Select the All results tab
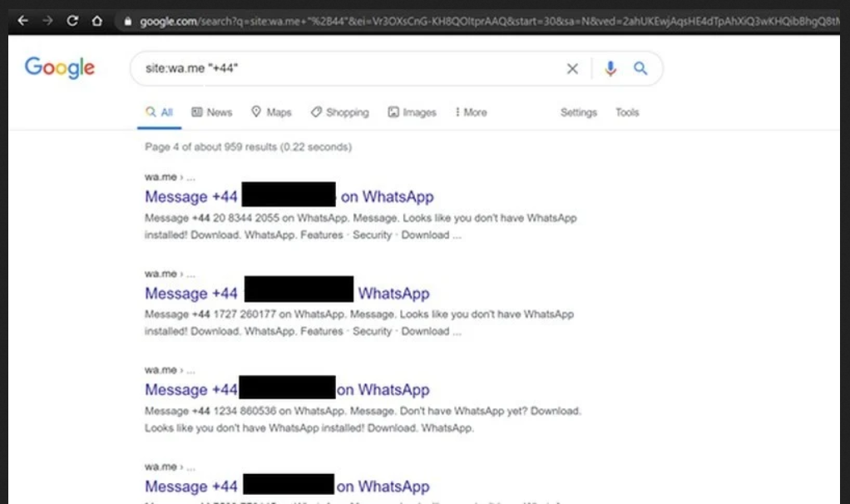The width and height of the screenshot is (850, 504). click(159, 112)
